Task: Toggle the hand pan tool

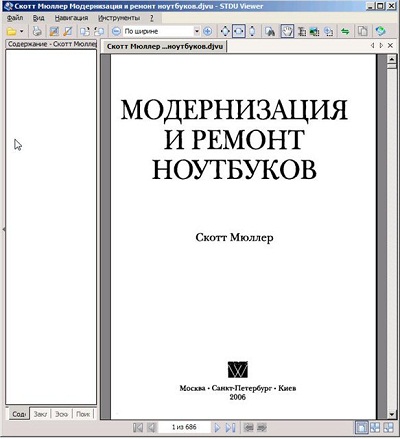Action: click(x=287, y=31)
